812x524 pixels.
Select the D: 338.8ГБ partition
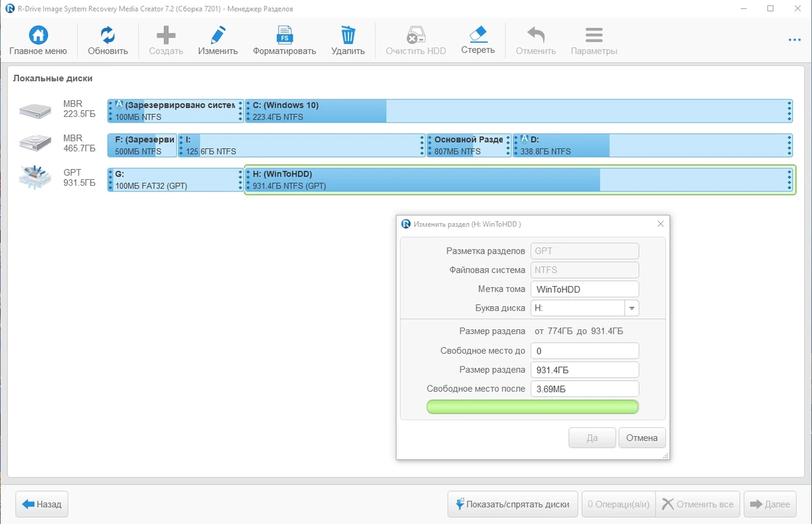(x=652, y=145)
